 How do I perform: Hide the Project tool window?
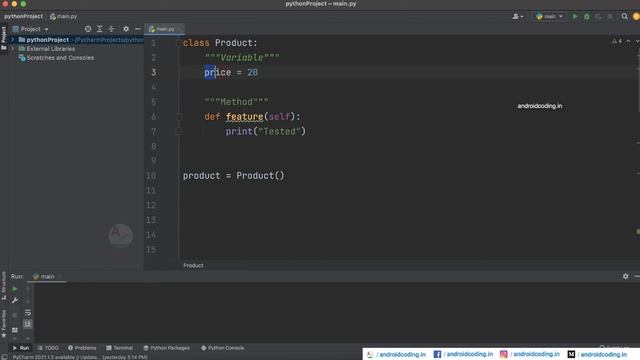(138, 29)
